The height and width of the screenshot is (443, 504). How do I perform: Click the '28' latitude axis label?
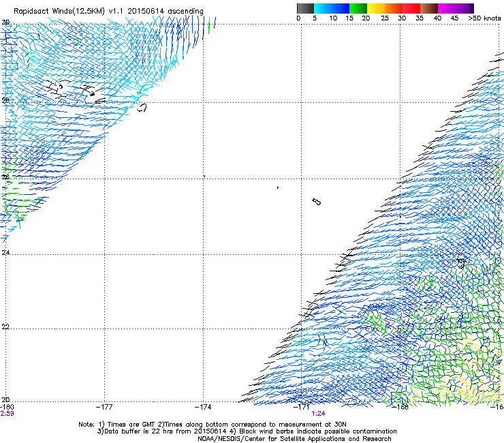point(5,101)
